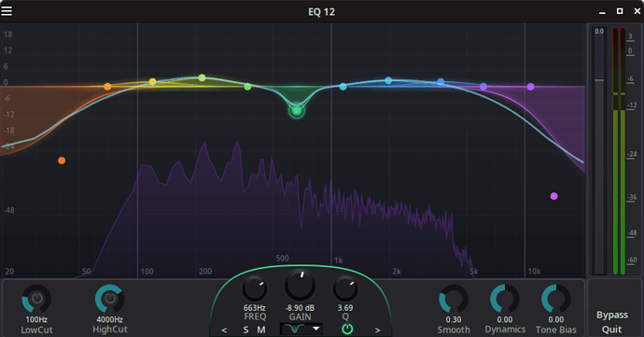Click the -8.90 dB gain value
This screenshot has width=644, height=337.
tap(300, 308)
